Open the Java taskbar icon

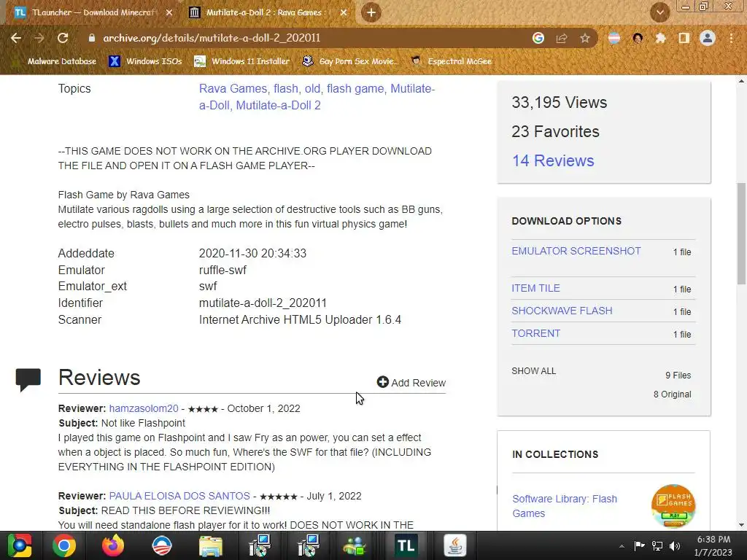pos(455,545)
